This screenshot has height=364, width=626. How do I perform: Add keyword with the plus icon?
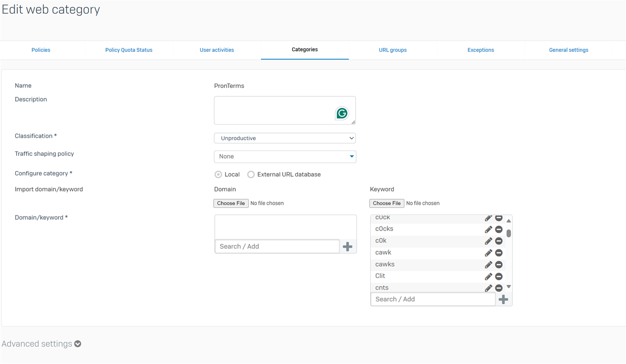pos(503,300)
